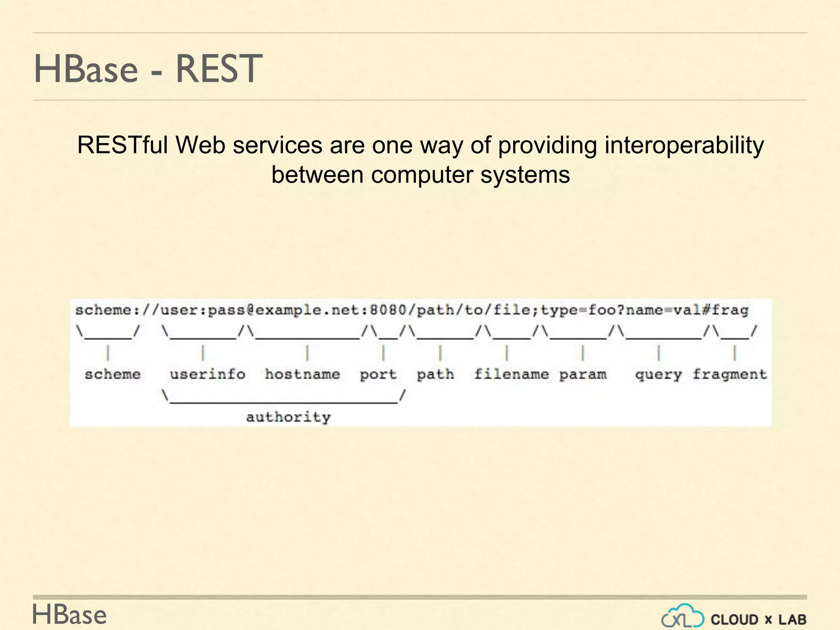Click the 'fragment' label in the diagram
Image resolution: width=840 pixels, height=630 pixels.
click(730, 374)
